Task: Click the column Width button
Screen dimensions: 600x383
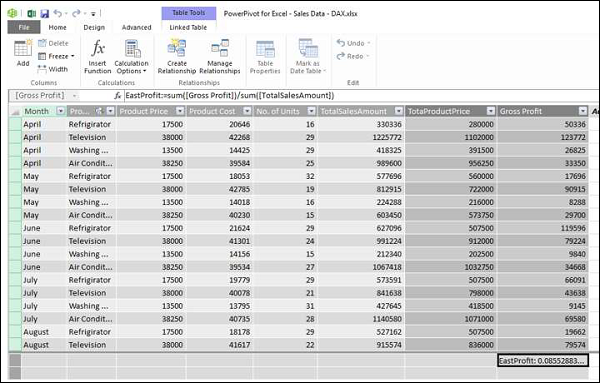Action: 52,69
